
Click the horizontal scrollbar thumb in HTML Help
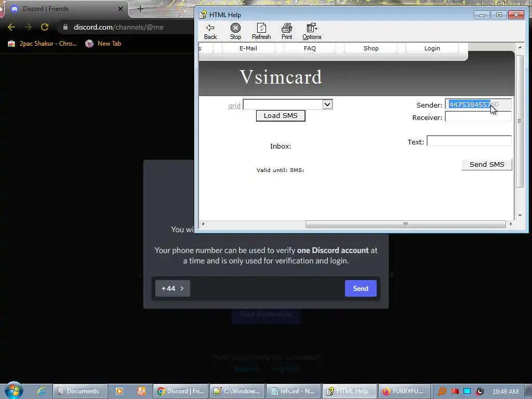(405, 224)
